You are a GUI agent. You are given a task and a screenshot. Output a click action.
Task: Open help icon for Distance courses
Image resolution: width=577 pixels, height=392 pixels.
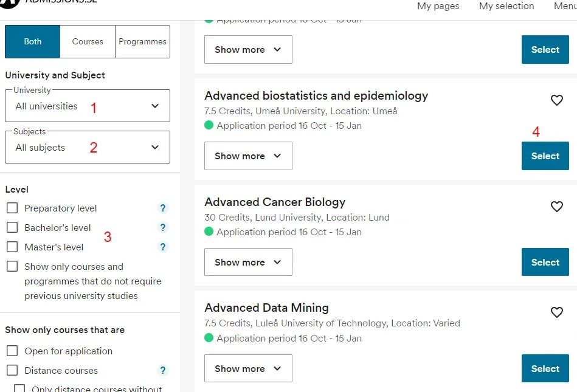(162, 370)
